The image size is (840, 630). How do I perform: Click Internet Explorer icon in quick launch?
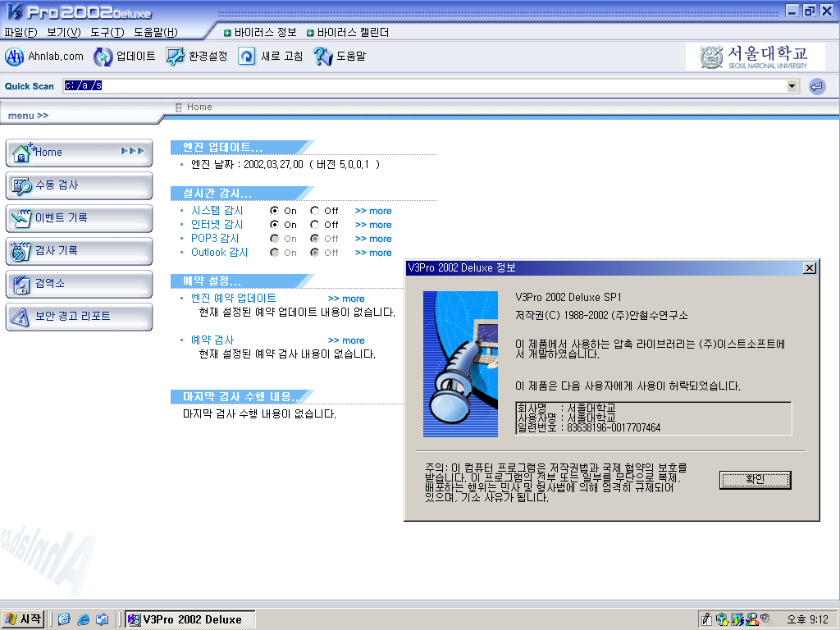pyautogui.click(x=83, y=620)
